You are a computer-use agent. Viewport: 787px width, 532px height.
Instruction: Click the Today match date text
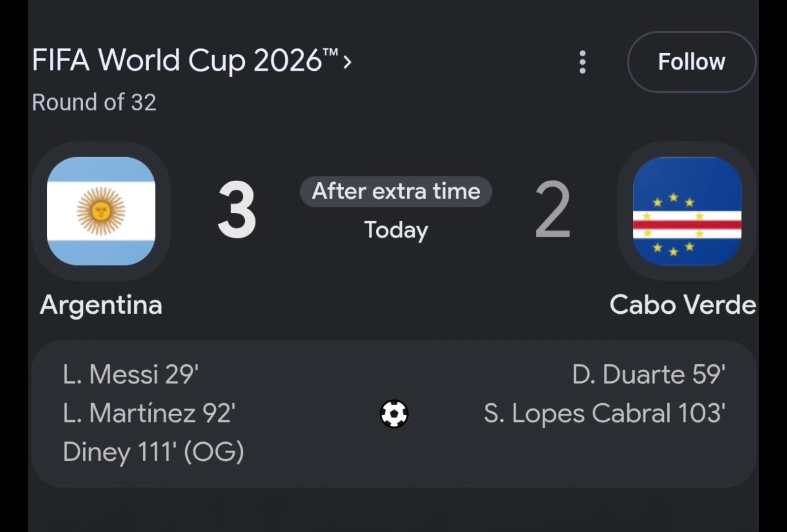point(396,230)
